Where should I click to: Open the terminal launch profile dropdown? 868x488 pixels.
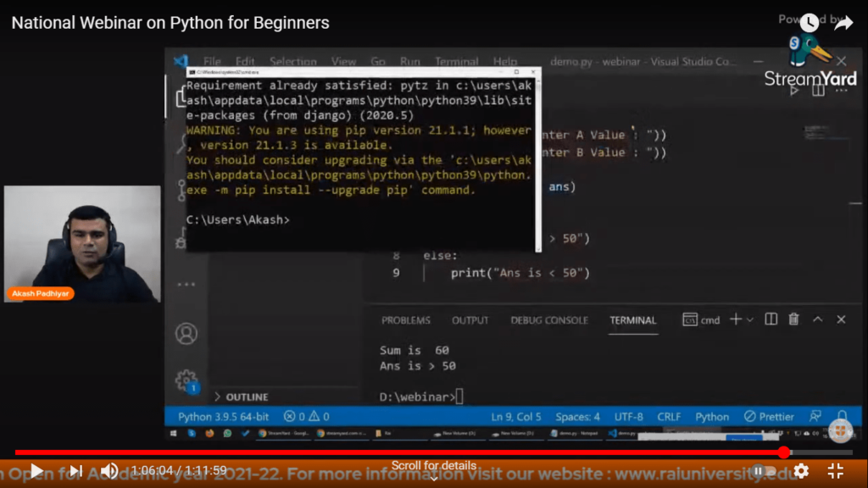coord(750,319)
